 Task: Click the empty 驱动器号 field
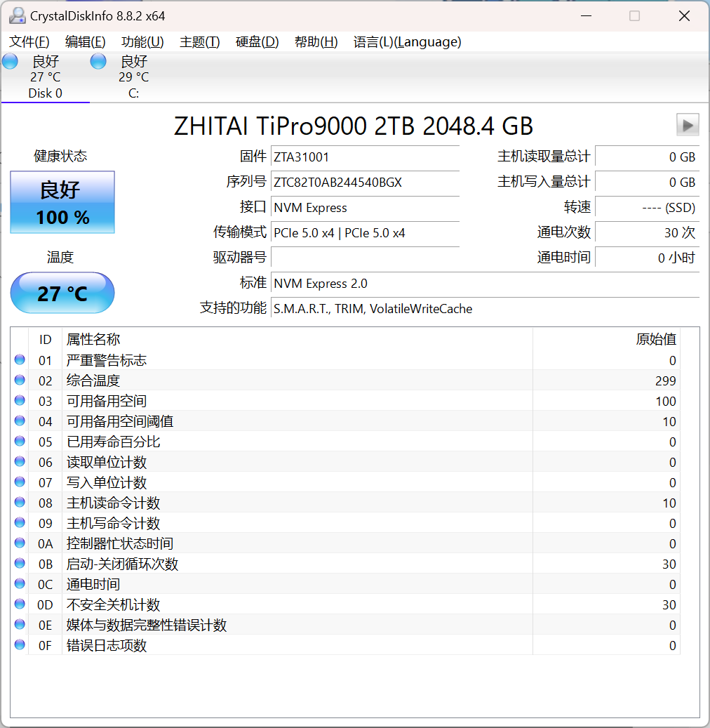click(x=366, y=258)
